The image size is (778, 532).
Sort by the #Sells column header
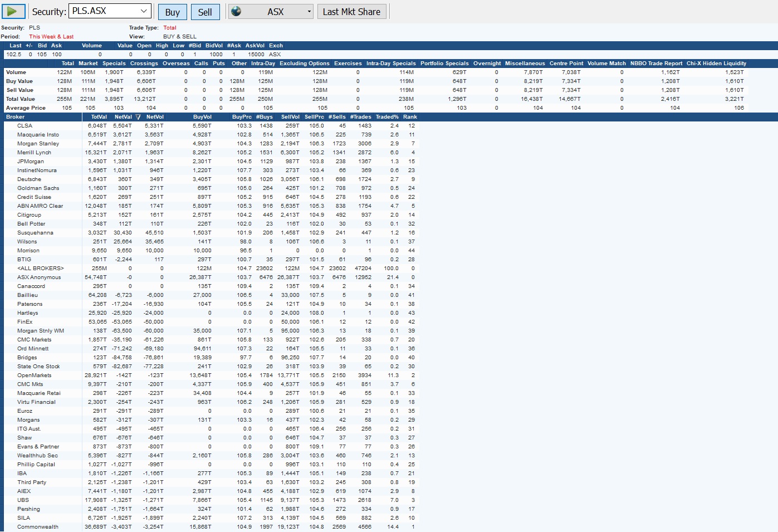click(337, 117)
